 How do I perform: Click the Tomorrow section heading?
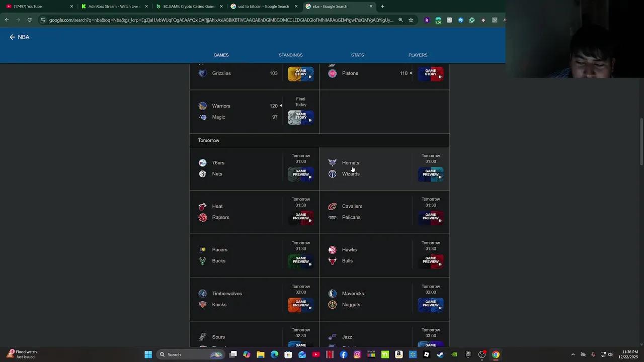coord(209,140)
